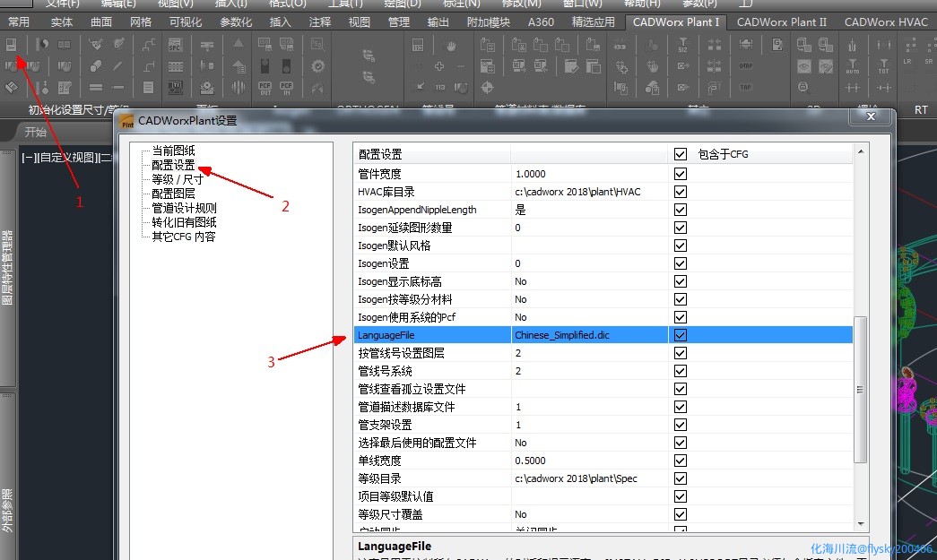Select 管道设计规则 tree item

[x=184, y=208]
